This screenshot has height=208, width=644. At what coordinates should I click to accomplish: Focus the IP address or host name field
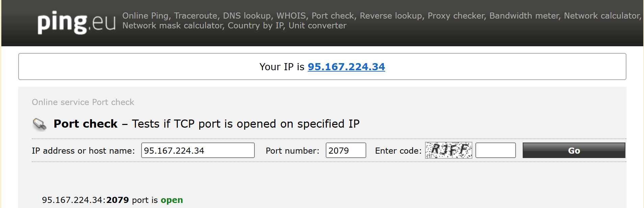pyautogui.click(x=198, y=150)
